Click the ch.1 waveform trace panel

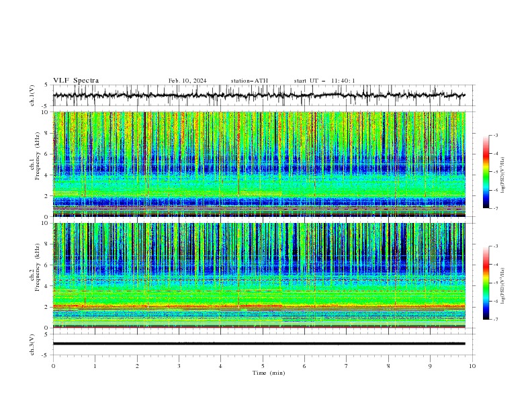tap(263, 95)
